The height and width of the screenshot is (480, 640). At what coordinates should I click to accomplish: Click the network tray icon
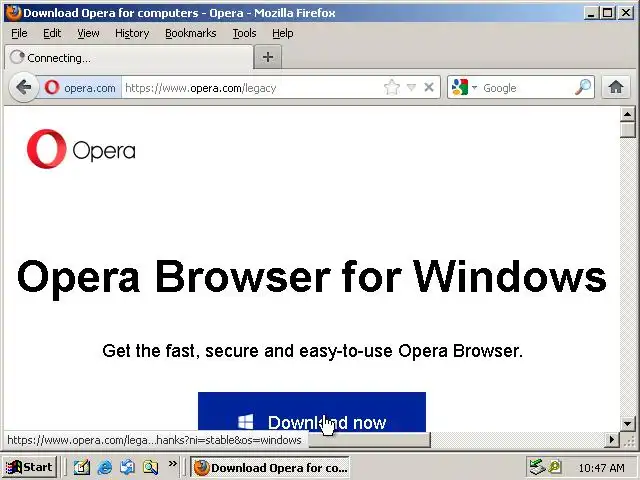pyautogui.click(x=537, y=467)
